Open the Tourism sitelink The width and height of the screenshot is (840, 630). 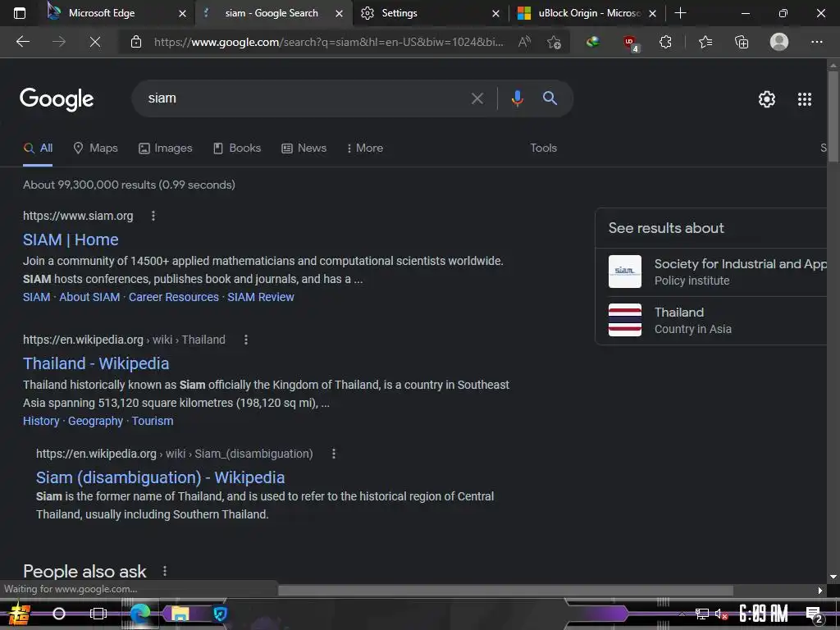[x=153, y=421]
